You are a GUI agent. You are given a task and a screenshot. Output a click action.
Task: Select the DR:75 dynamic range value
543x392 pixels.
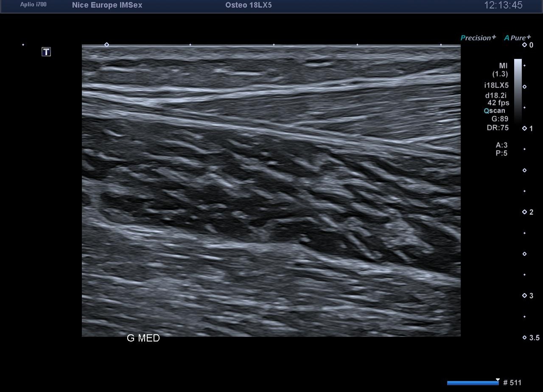coord(497,128)
